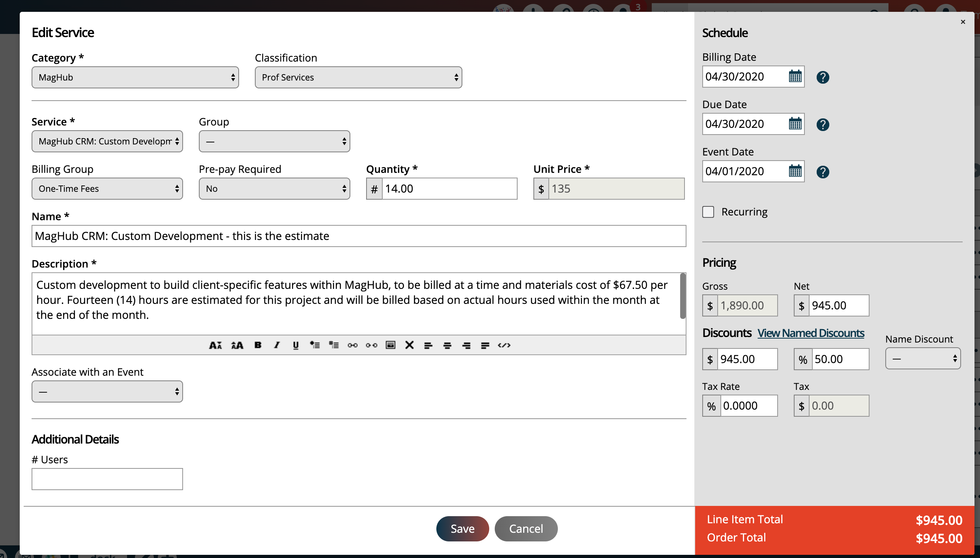Click the Unit Price field
Viewport: 980px width, 558px height.
click(616, 189)
